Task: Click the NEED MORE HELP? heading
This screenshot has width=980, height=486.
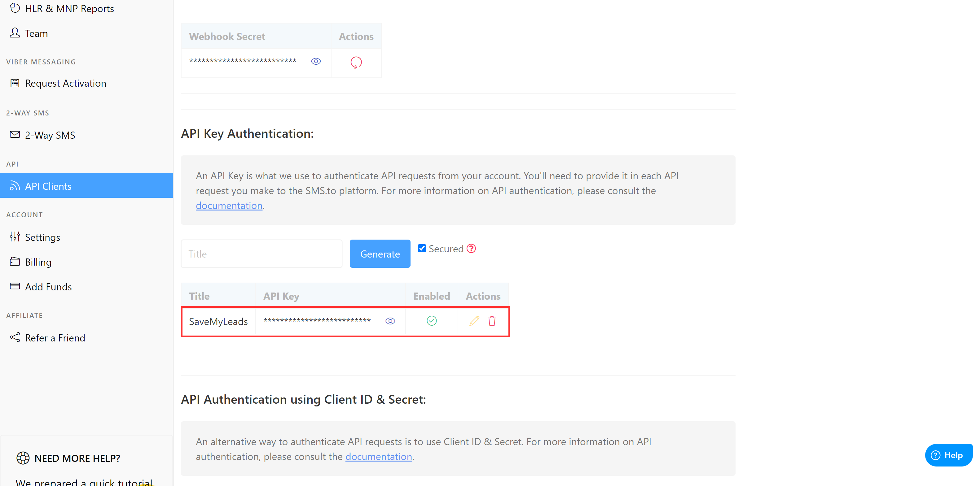Action: coord(77,458)
